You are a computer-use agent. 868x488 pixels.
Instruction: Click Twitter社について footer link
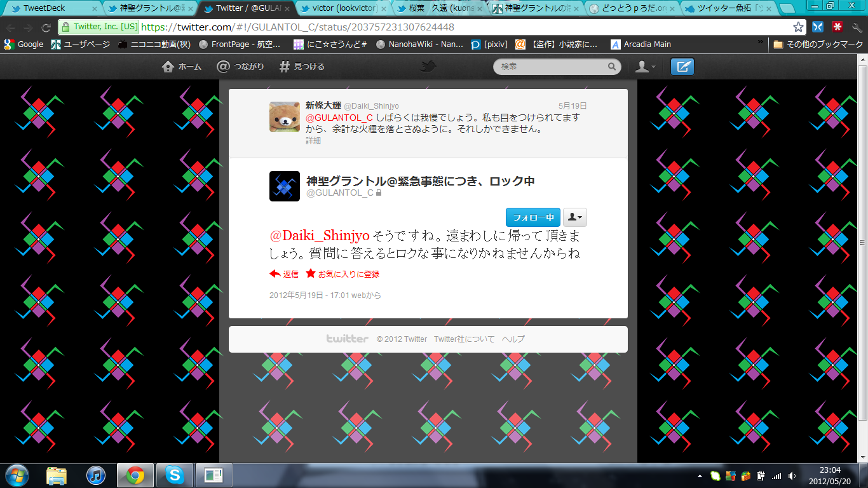tap(464, 339)
